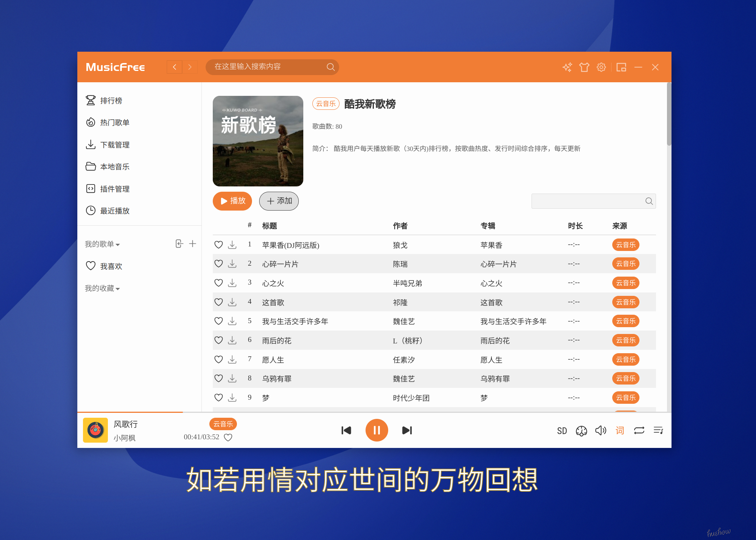Click the sparkle icon in title bar
756x540 pixels.
click(567, 67)
